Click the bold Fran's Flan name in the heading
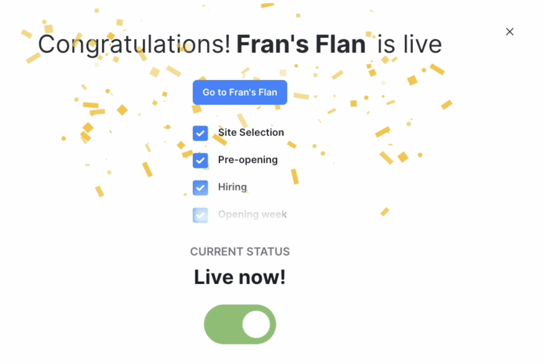 click(301, 44)
